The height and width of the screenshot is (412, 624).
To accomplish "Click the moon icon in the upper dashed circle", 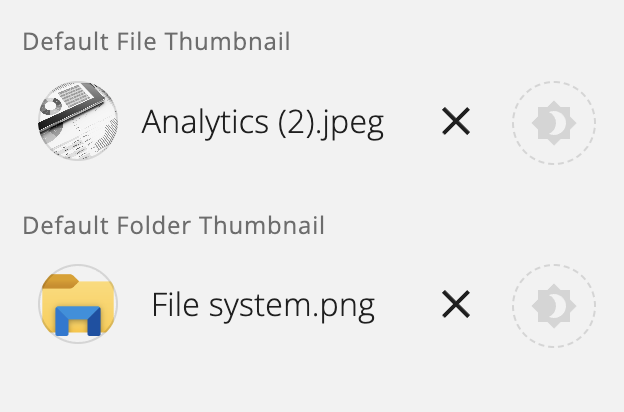I will 554,123.
